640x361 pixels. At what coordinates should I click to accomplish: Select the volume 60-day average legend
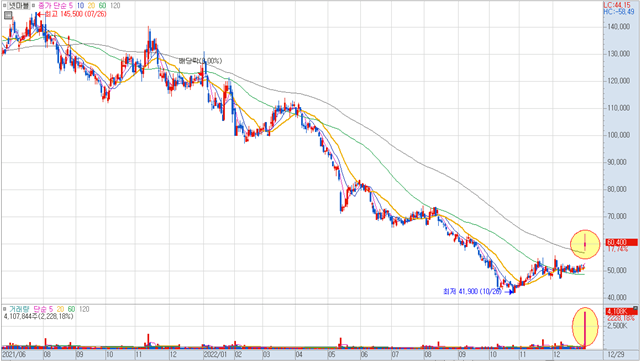pos(71,309)
